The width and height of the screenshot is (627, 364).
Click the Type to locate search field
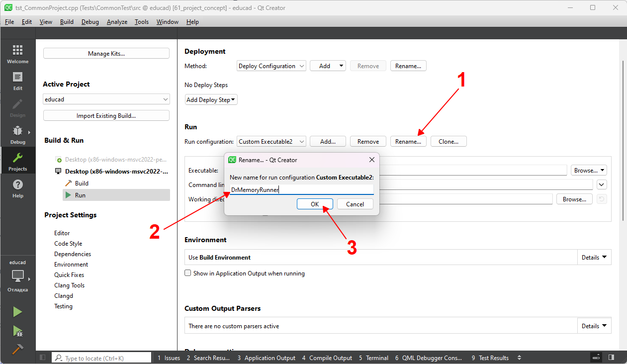coord(101,358)
